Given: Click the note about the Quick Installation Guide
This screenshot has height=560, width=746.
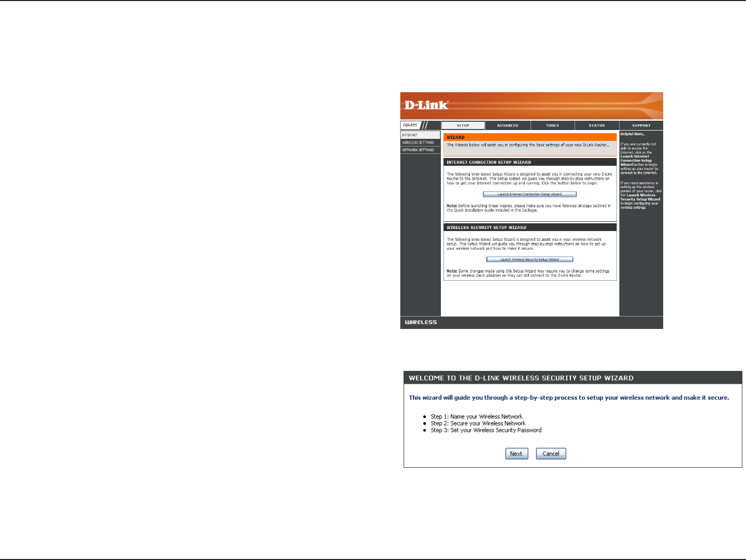Looking at the screenshot, I should (528, 208).
